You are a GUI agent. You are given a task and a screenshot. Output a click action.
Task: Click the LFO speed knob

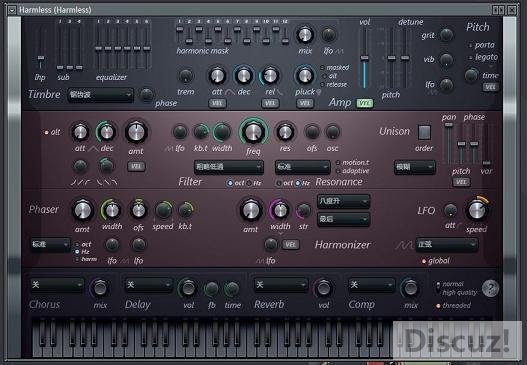click(477, 210)
